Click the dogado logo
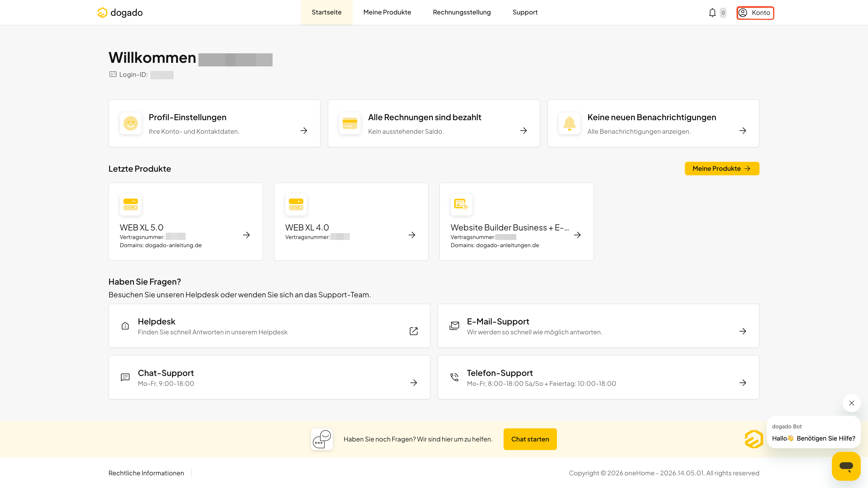 click(120, 12)
